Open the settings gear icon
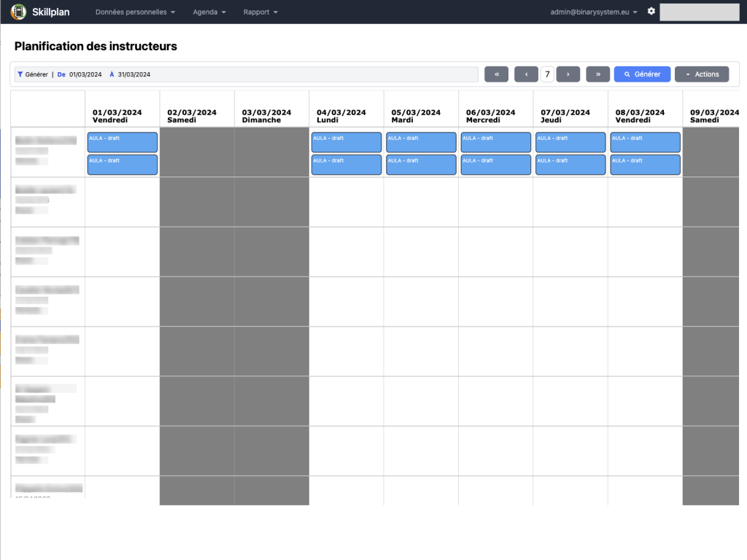This screenshot has width=747, height=560. pyautogui.click(x=651, y=12)
